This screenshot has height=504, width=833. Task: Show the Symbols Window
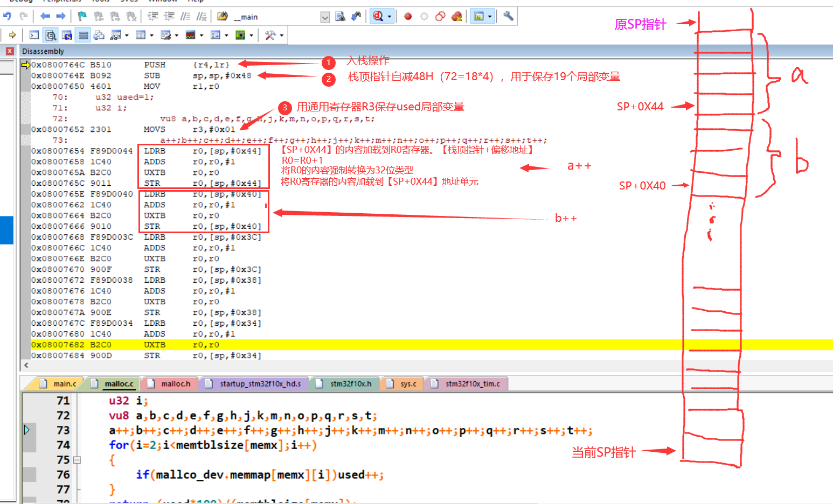(x=67, y=34)
